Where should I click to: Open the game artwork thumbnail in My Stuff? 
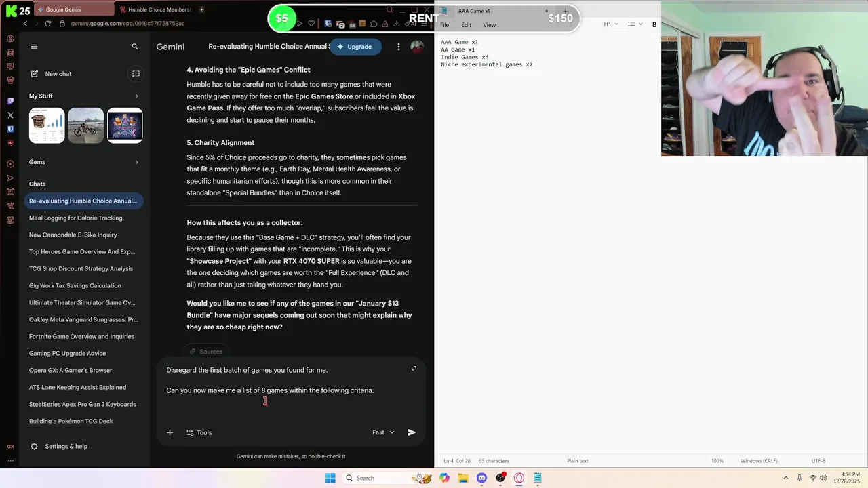coord(125,125)
